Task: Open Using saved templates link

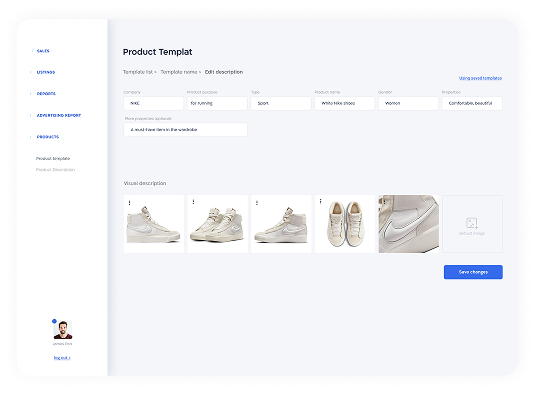Action: [x=480, y=78]
